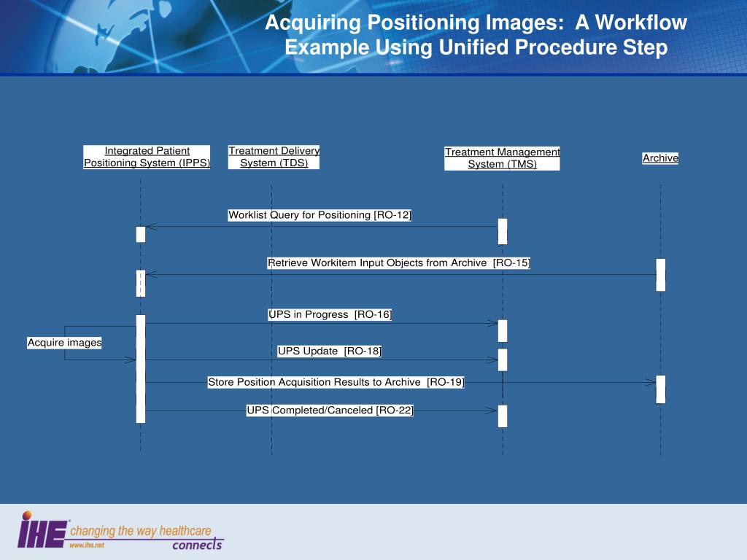The image size is (747, 560).
Task: Click the 'Acquire images' label
Action: click(64, 343)
